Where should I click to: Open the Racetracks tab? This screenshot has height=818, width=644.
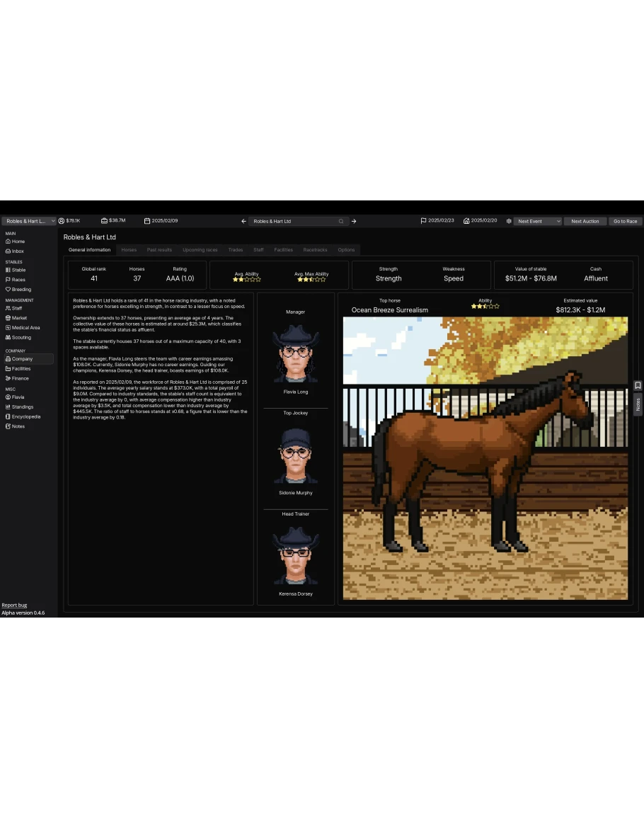click(x=315, y=250)
